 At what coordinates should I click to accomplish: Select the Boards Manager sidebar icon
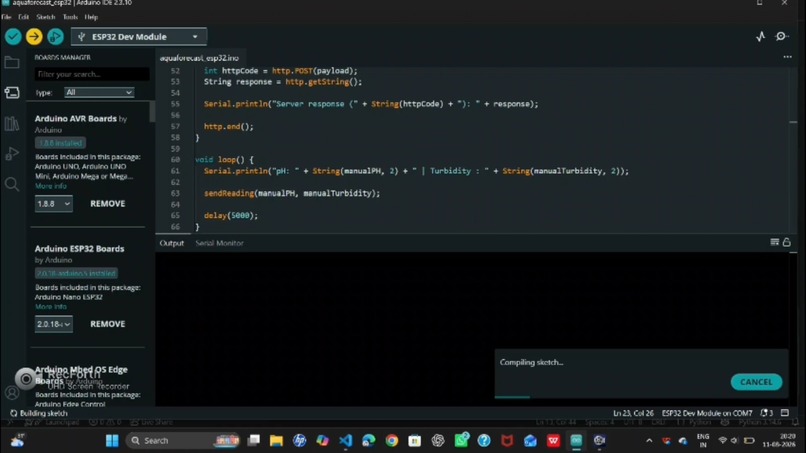pos(12,93)
